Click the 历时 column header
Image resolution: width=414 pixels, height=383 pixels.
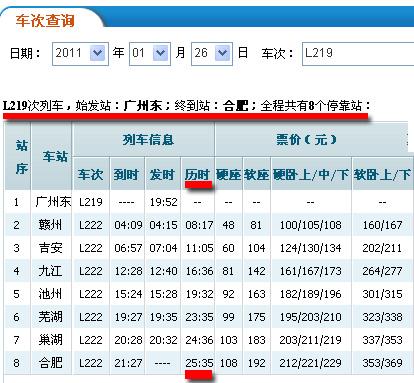[x=197, y=175]
